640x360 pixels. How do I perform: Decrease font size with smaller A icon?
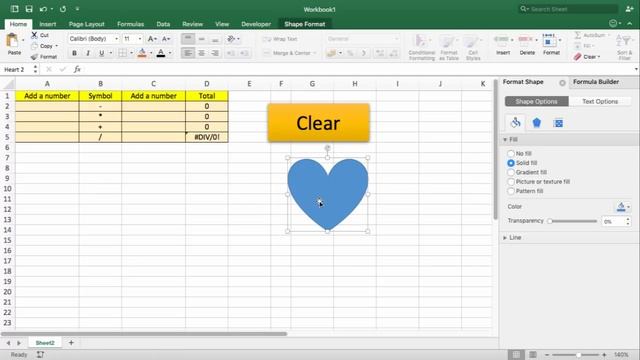click(165, 39)
